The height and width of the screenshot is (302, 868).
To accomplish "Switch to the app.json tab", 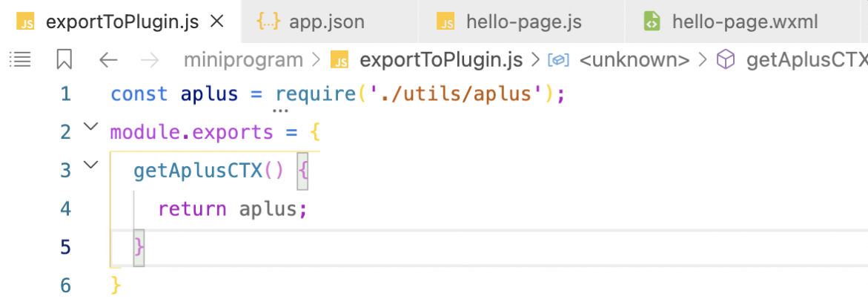I will [x=326, y=22].
